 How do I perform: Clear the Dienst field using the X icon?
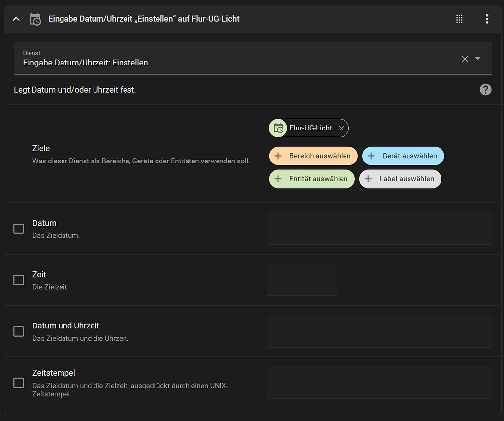coord(465,59)
